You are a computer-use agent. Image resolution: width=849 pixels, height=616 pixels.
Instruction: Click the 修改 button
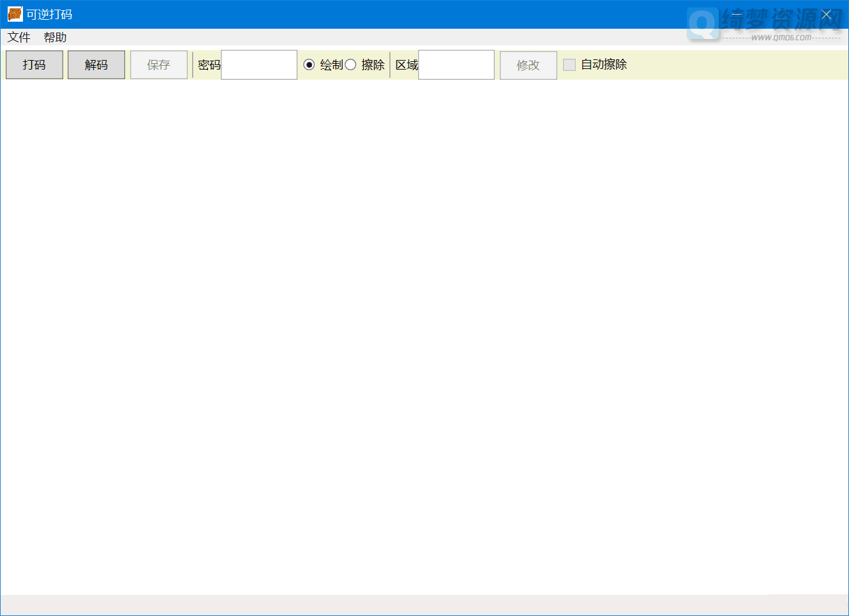click(529, 65)
